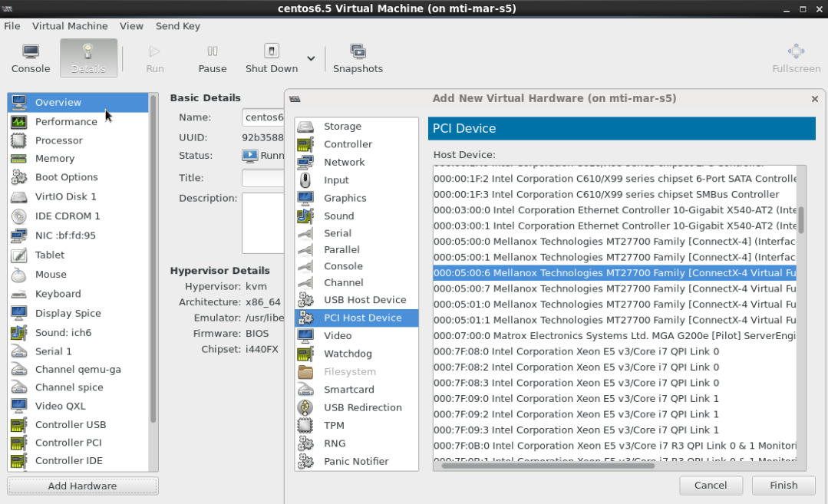Select the Network hardware type icon

click(x=344, y=162)
